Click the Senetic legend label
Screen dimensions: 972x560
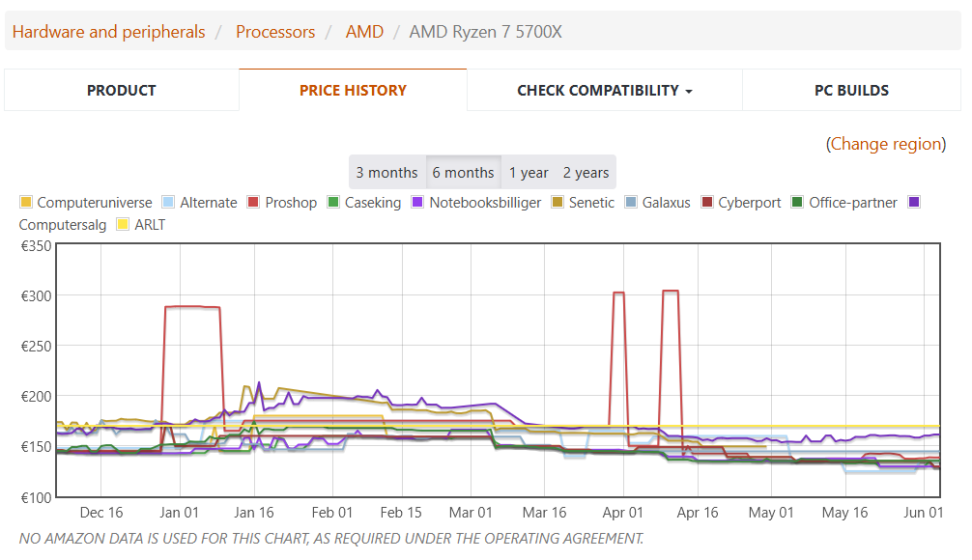pos(591,203)
